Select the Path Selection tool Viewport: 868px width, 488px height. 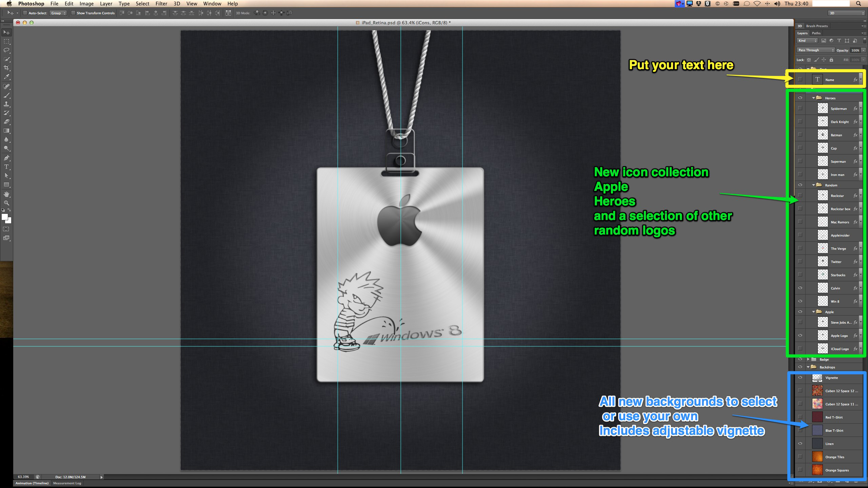[6, 176]
